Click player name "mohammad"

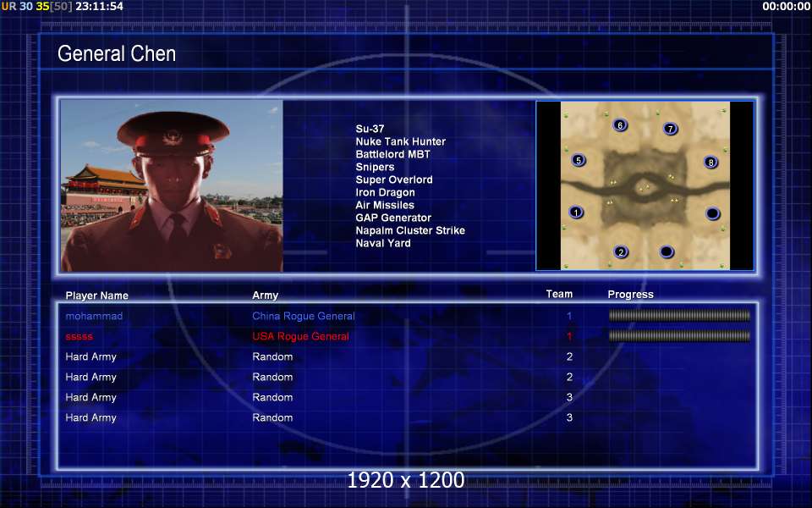coord(94,316)
